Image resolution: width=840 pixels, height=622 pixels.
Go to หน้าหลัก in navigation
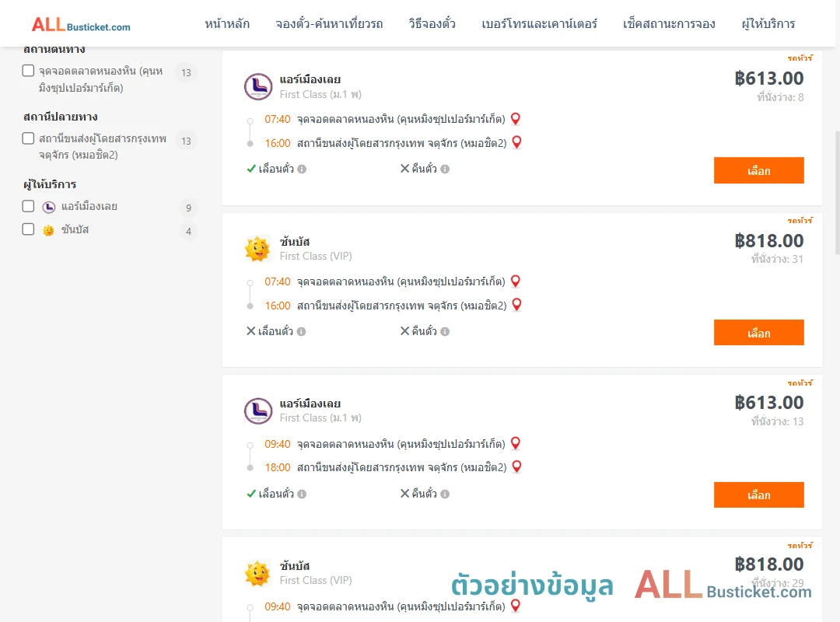pos(227,24)
